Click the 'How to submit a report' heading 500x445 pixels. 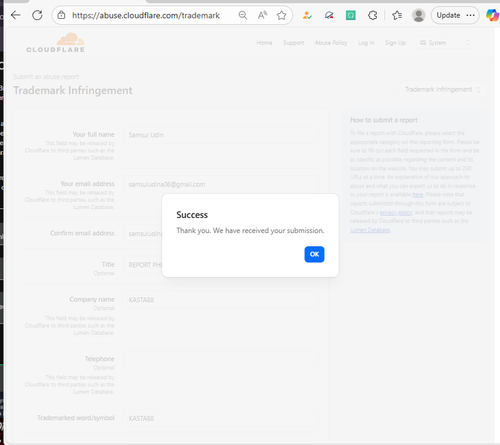coord(384,120)
